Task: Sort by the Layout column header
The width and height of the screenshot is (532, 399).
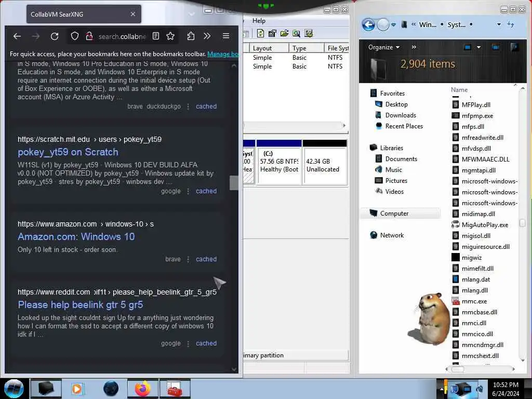Action: (x=269, y=48)
